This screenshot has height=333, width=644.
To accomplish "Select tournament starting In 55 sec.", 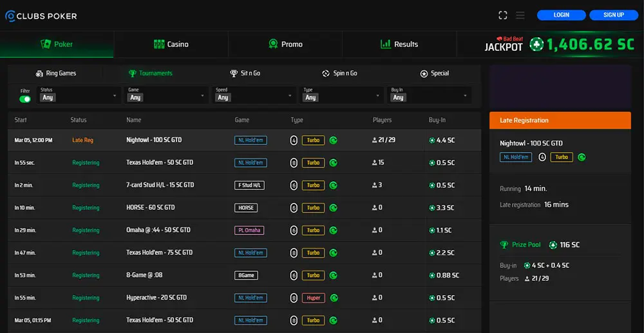I will click(x=244, y=162).
